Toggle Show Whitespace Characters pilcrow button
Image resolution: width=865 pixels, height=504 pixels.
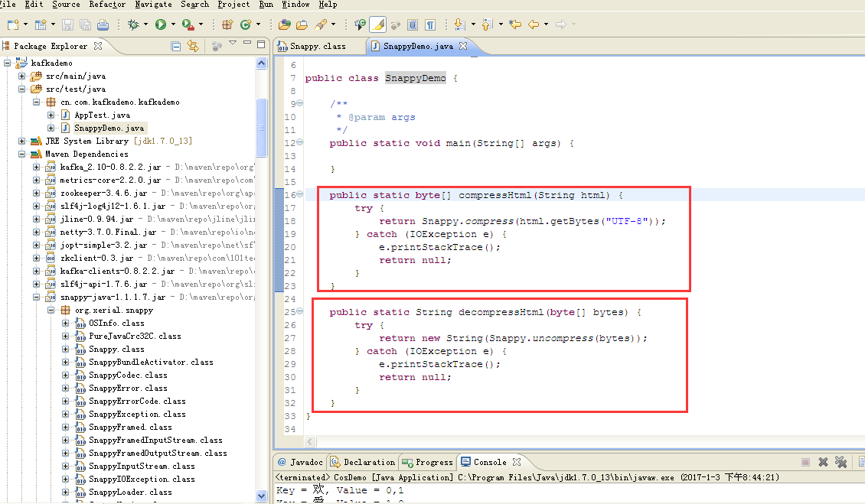430,24
